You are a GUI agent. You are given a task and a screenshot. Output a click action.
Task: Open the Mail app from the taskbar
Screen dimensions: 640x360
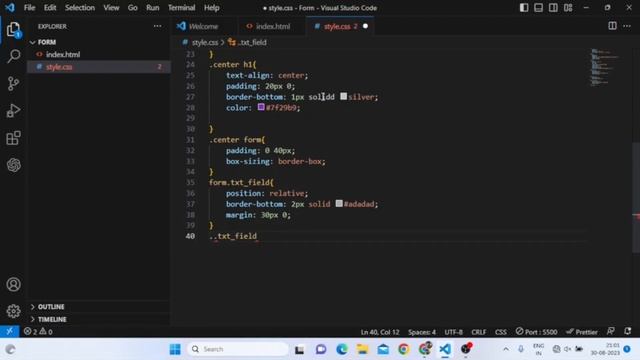click(x=383, y=349)
